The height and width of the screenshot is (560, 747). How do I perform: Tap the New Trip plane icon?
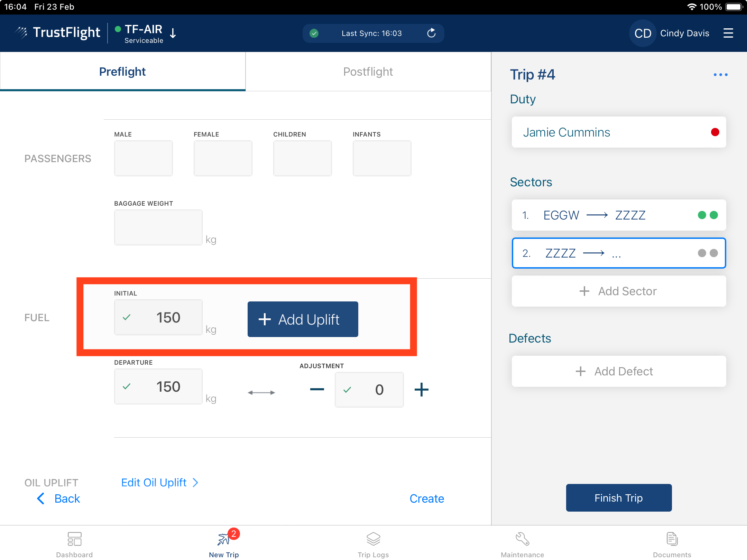point(224,539)
